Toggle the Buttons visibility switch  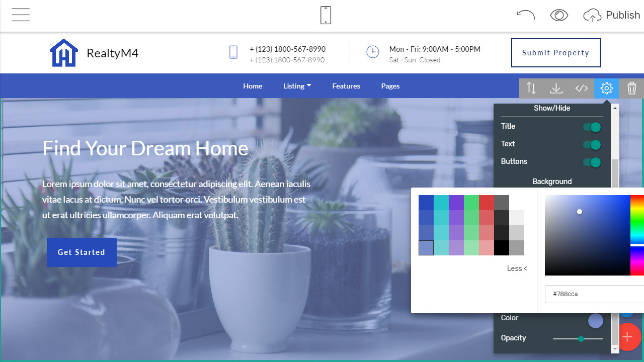coord(592,162)
